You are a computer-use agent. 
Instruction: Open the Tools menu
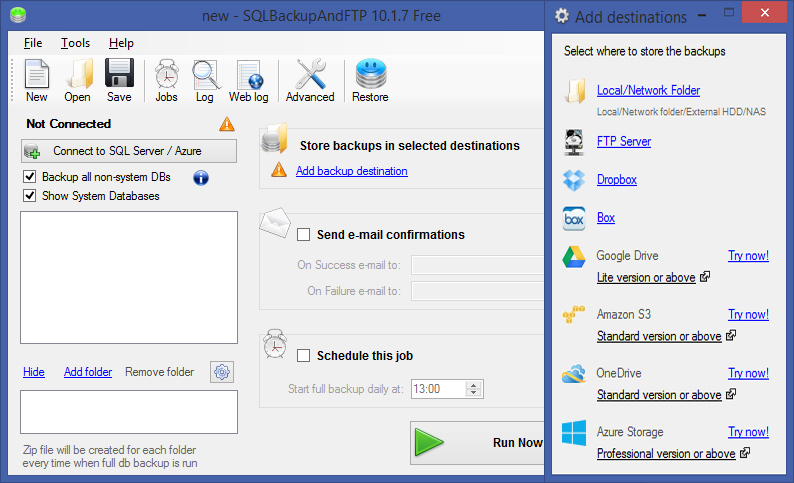point(75,43)
